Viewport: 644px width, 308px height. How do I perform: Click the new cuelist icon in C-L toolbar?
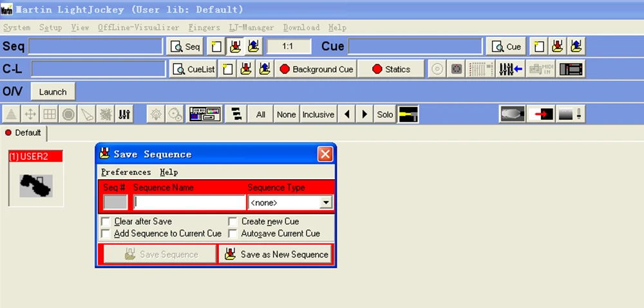point(227,69)
